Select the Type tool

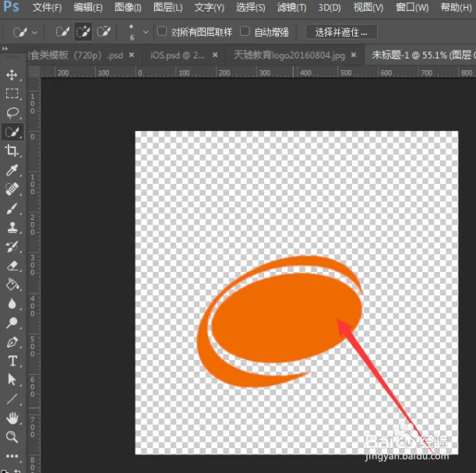(12, 361)
